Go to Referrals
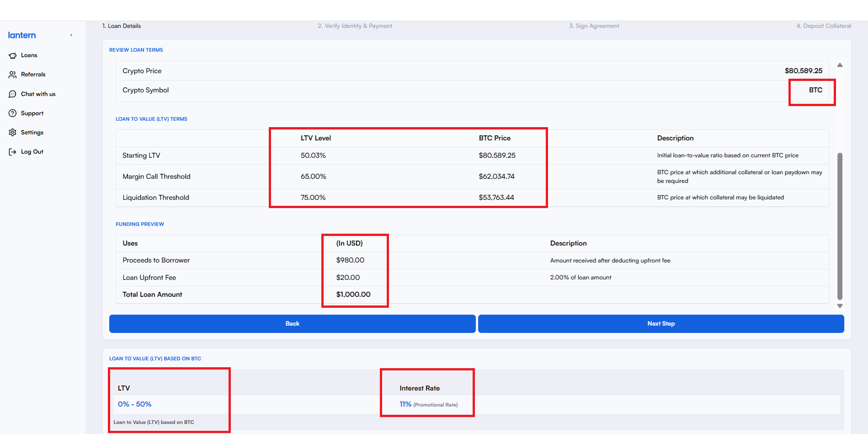Screen dimensions: 868x434 tap(33, 75)
